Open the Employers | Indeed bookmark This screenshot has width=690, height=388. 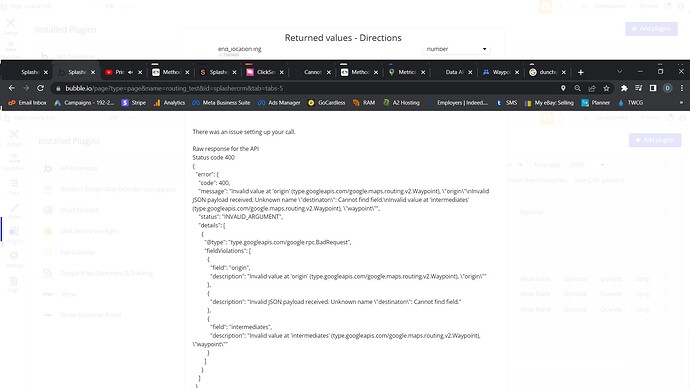[457, 102]
